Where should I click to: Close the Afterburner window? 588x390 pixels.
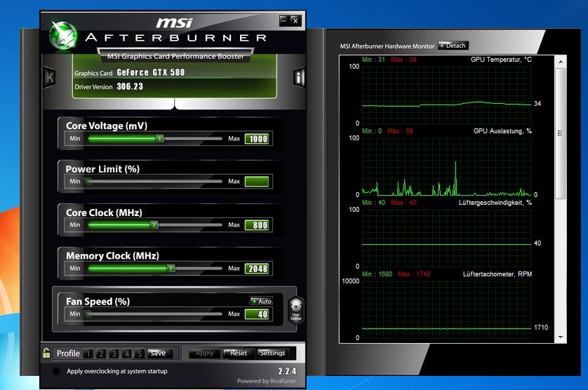point(295,20)
